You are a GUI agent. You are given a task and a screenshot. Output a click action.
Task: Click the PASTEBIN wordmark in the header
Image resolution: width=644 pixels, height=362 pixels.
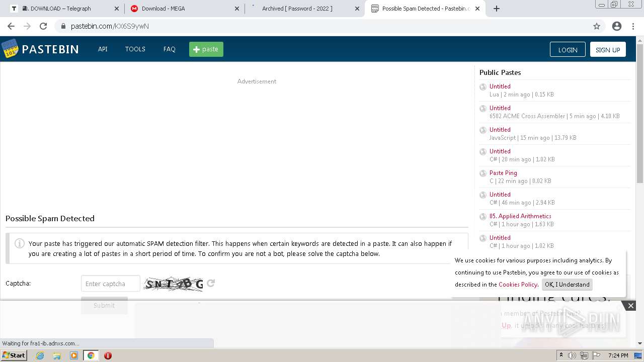(x=50, y=49)
